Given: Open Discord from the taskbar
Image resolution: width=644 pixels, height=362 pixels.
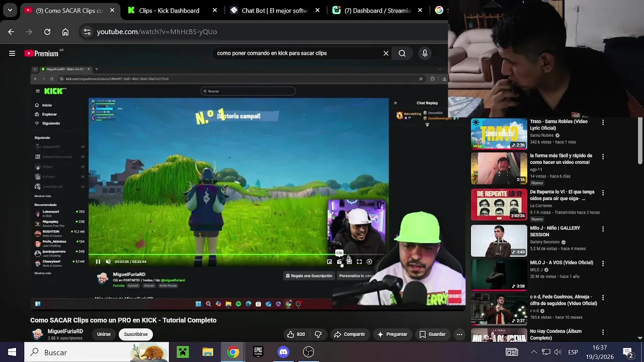Looking at the screenshot, I should coord(283,352).
